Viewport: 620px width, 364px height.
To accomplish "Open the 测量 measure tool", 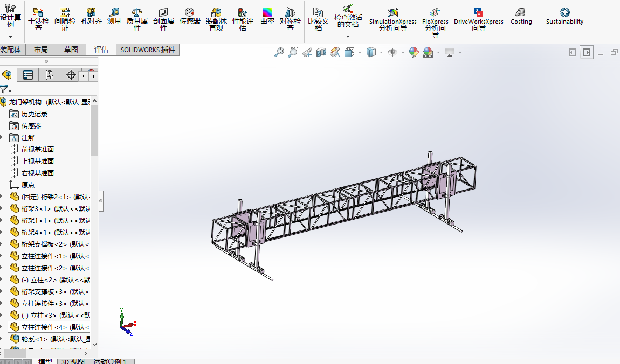I will (x=114, y=16).
